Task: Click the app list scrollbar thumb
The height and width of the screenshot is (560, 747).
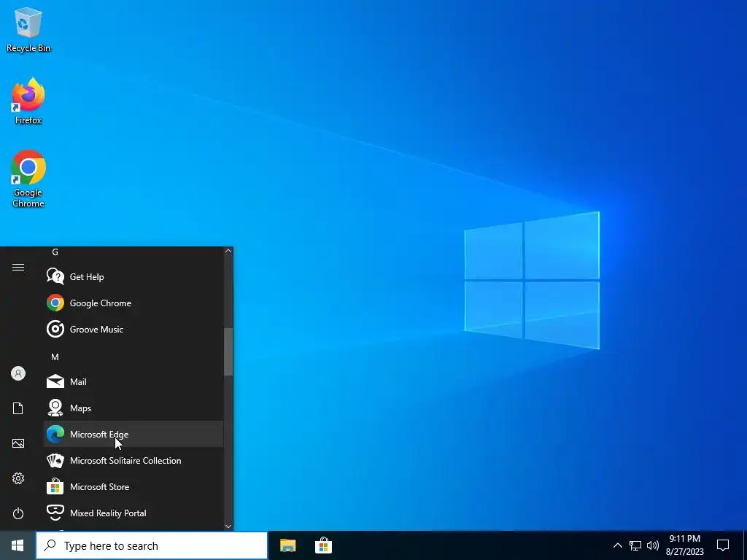Action: 228,352
